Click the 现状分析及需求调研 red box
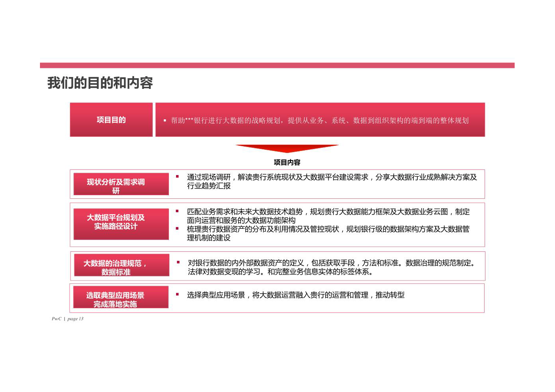This screenshot has height=392, width=555. point(121,184)
